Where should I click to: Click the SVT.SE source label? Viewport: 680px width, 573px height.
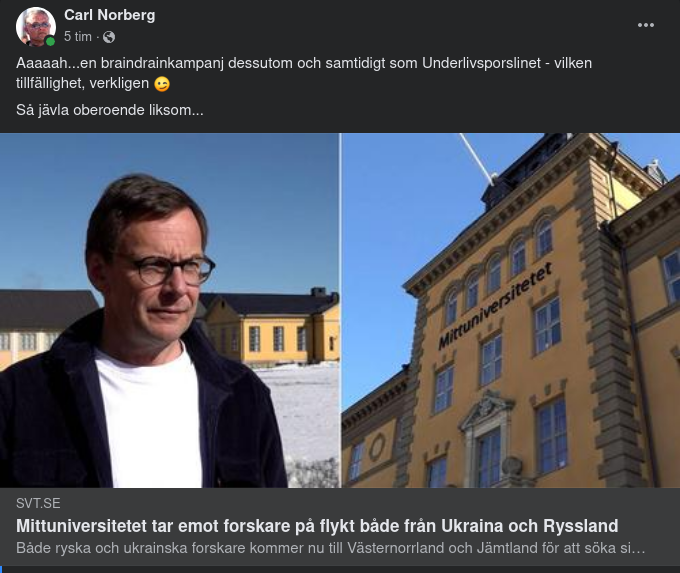point(38,503)
